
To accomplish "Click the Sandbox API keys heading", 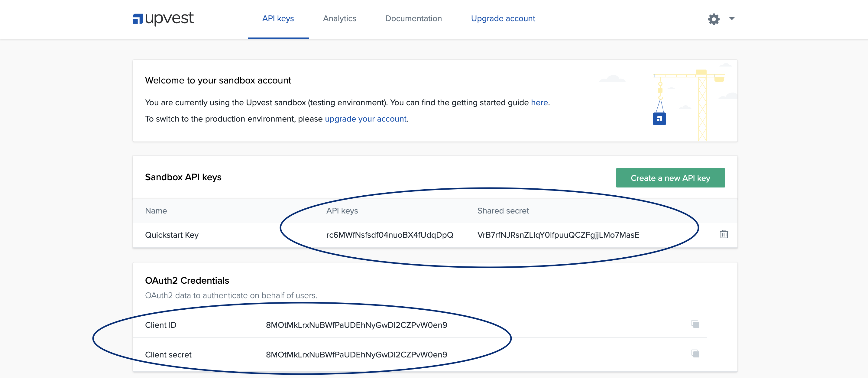I will 183,178.
